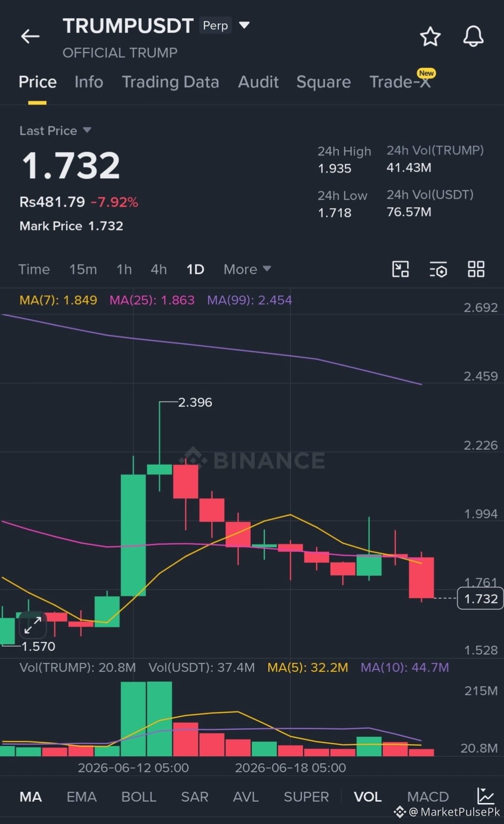Switch chart to 4h interval

(x=159, y=269)
